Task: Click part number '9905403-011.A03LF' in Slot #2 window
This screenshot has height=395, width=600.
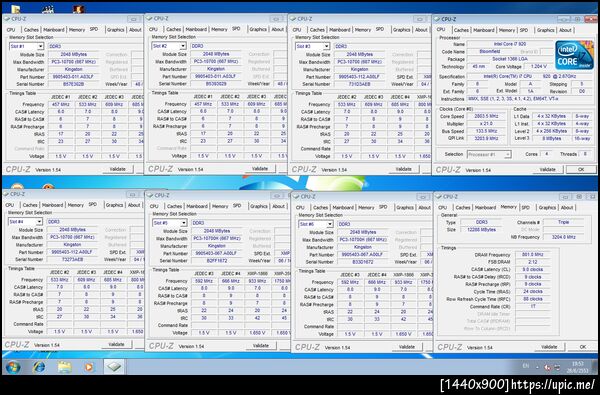Action: point(216,77)
